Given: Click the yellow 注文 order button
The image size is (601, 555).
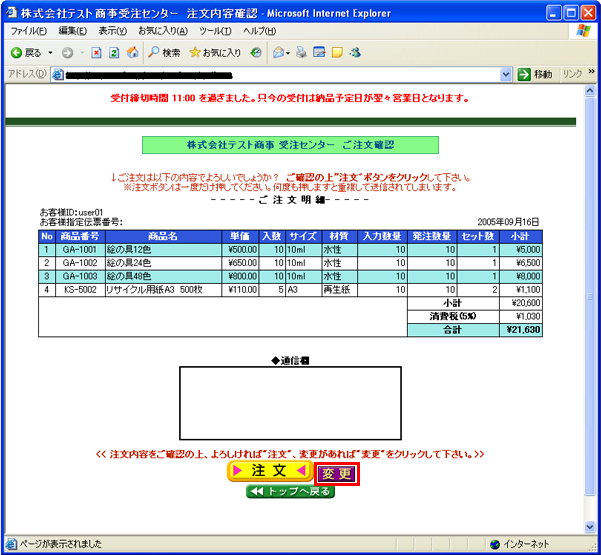Looking at the screenshot, I should (270, 471).
